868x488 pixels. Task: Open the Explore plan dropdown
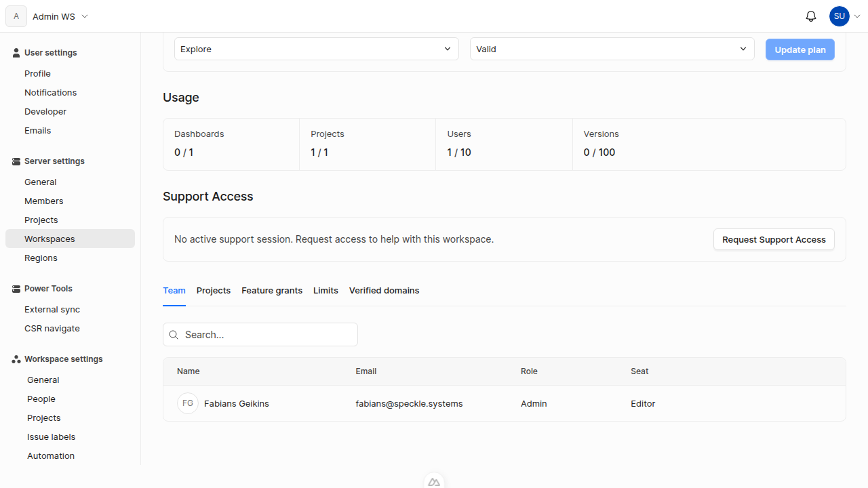pos(316,49)
